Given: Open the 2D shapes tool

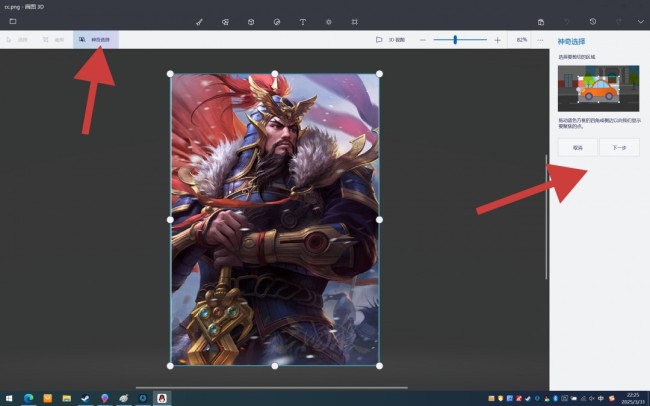Looking at the screenshot, I should pos(225,22).
